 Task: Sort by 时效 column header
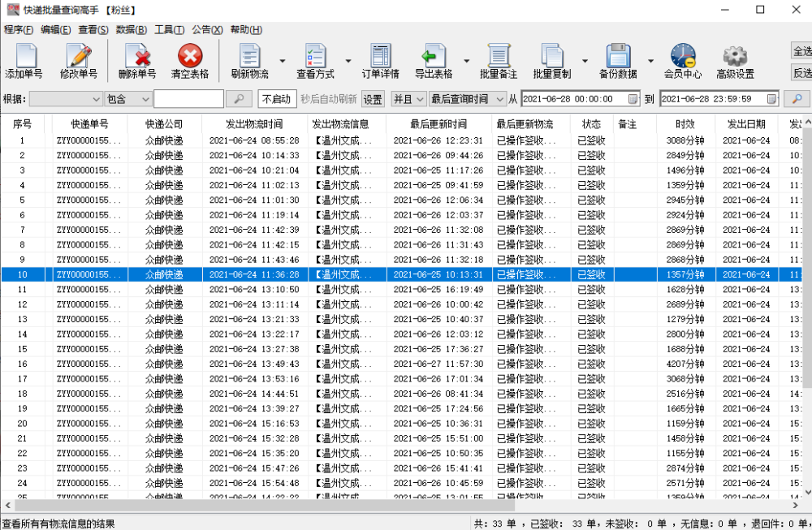685,124
